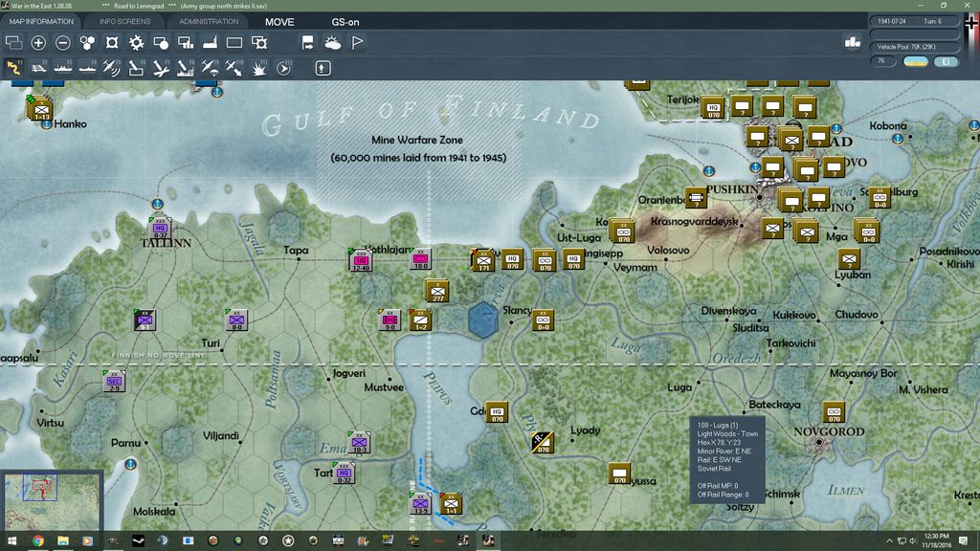Select the F10 air transfer mode icon
Viewport: 980px width, 551px height.
(x=234, y=68)
